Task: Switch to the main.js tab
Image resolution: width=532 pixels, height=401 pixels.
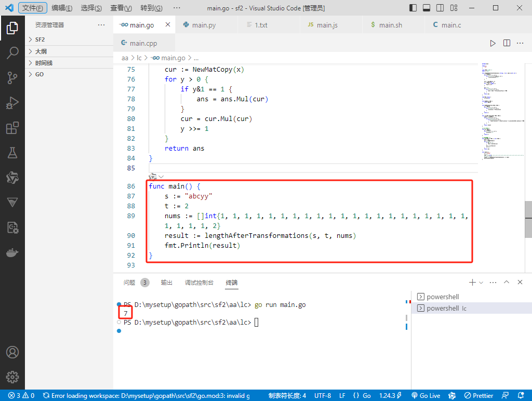Action: coord(331,25)
